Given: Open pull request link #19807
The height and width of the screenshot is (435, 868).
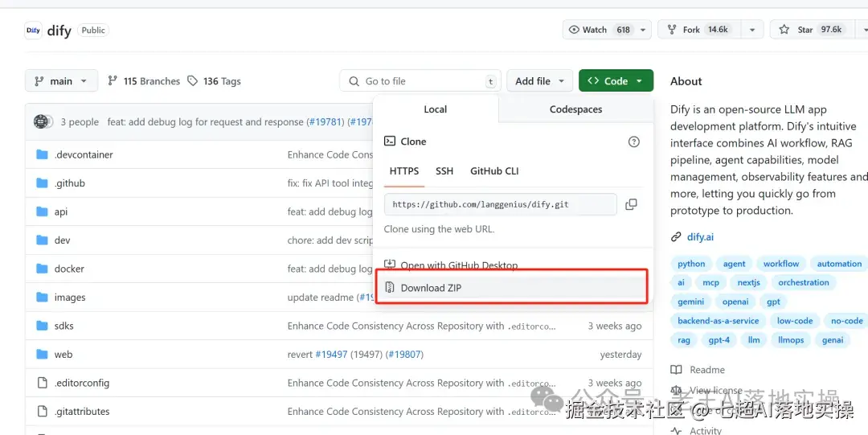Looking at the screenshot, I should [404, 354].
